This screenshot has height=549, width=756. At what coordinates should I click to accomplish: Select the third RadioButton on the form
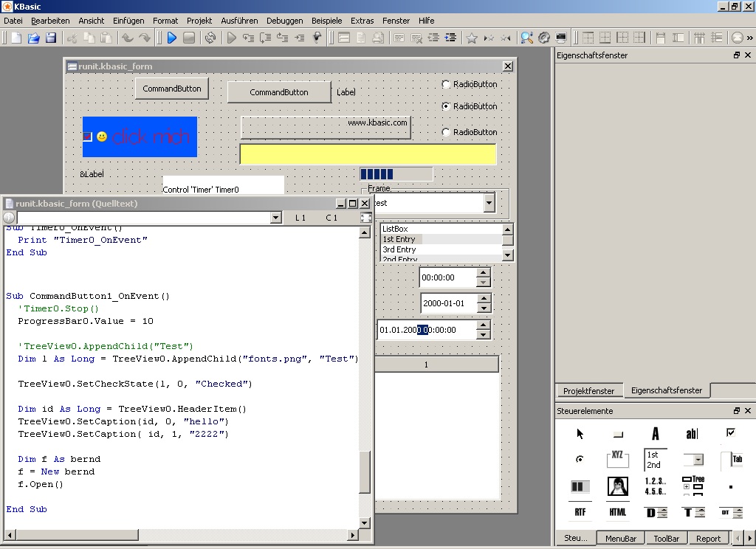pyautogui.click(x=446, y=132)
